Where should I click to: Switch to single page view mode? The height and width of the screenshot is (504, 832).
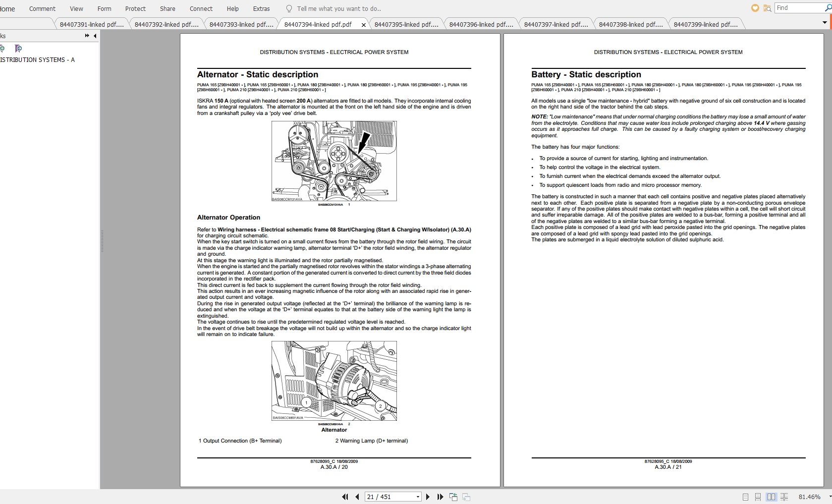click(745, 497)
